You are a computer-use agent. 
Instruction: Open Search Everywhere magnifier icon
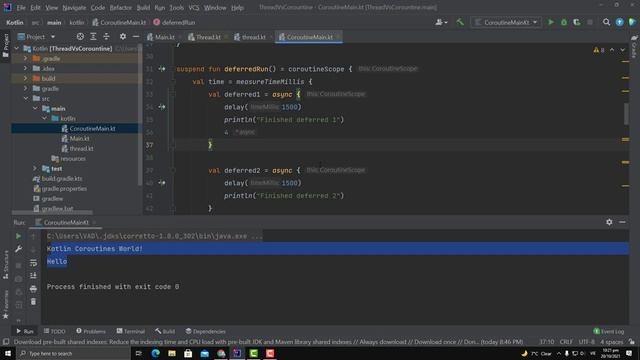(607, 22)
